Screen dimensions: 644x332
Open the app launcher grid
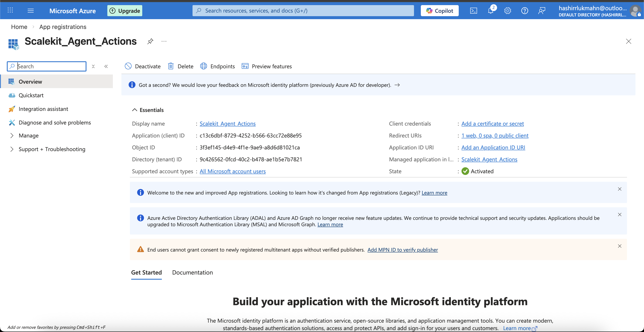[x=10, y=10]
